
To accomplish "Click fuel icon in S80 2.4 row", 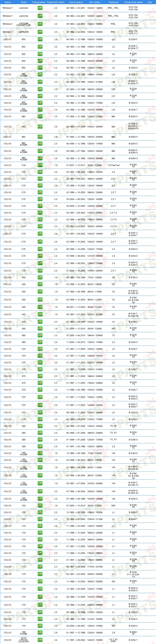I will 40,440.
